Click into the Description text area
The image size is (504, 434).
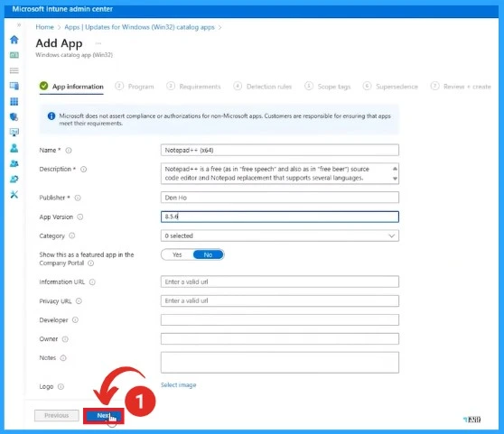coord(280,173)
